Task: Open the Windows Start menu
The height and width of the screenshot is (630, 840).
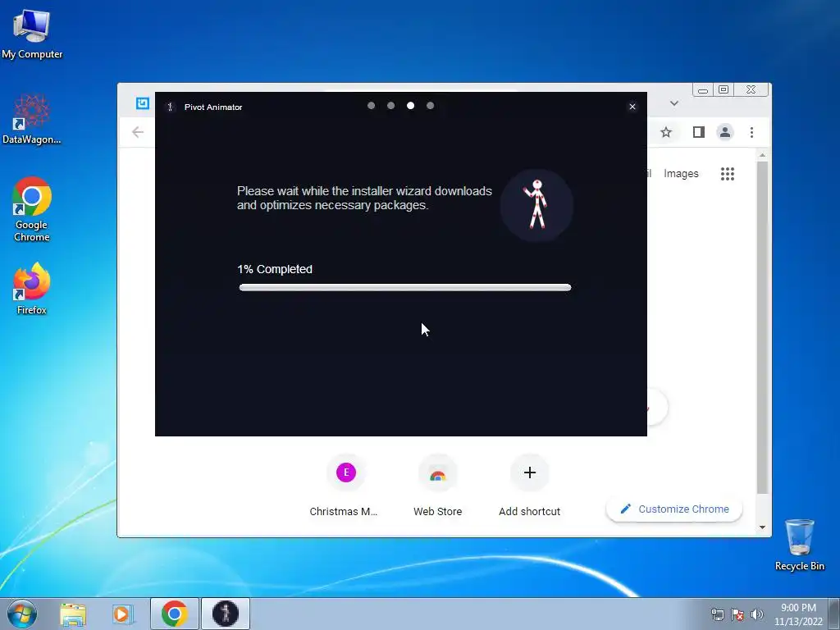Action: pyautogui.click(x=22, y=614)
